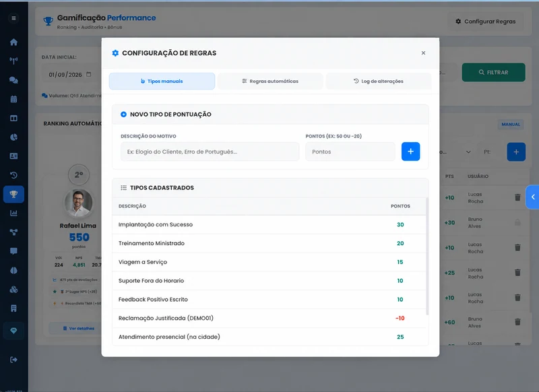Click the gear icon in modal title
The height and width of the screenshot is (392, 539).
115,53
